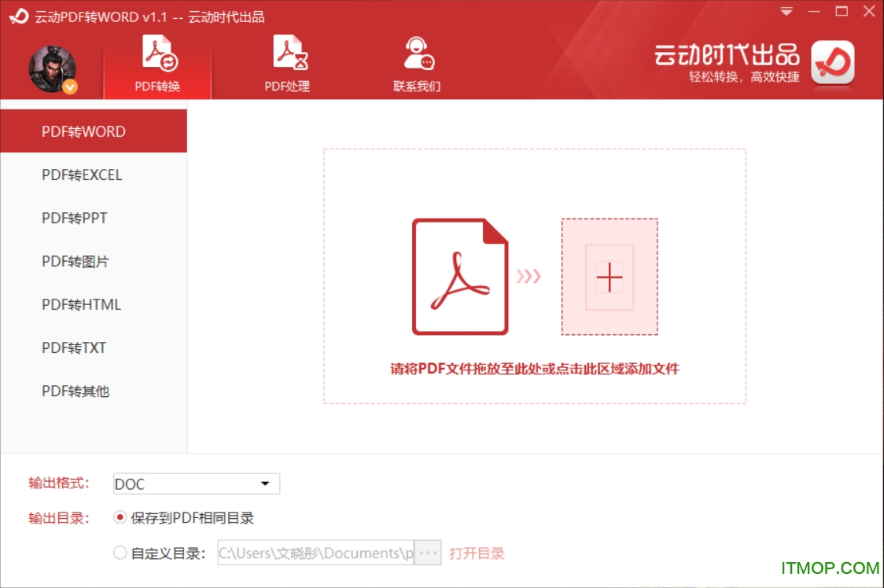884x588 pixels.
Task: Switch to PDF转EXCEL in sidebar
Action: click(x=81, y=175)
